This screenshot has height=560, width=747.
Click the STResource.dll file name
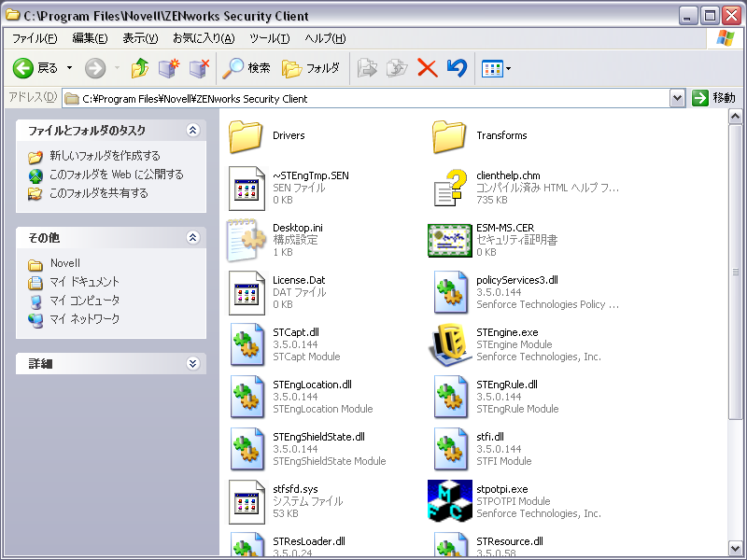510,541
